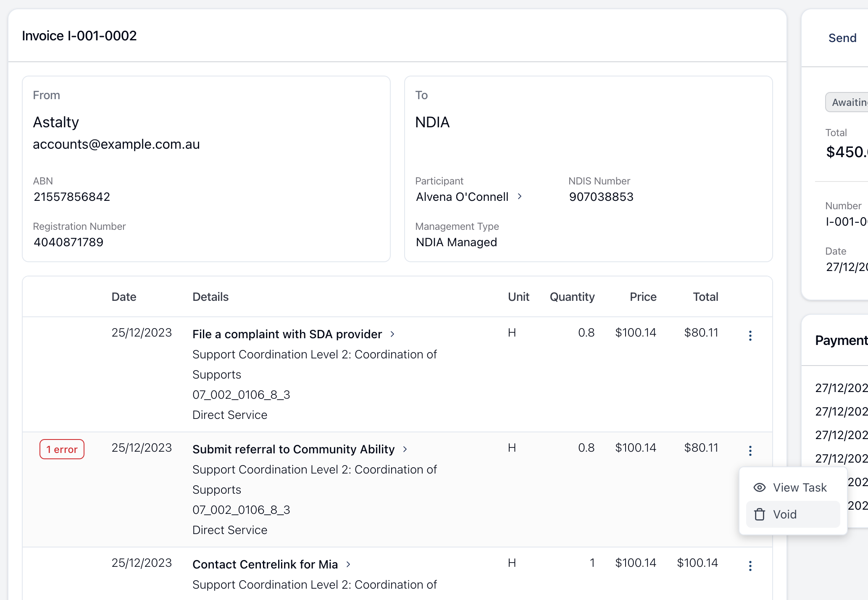Click the email accounts@example.com.au
This screenshot has height=600, width=868.
[x=116, y=144]
